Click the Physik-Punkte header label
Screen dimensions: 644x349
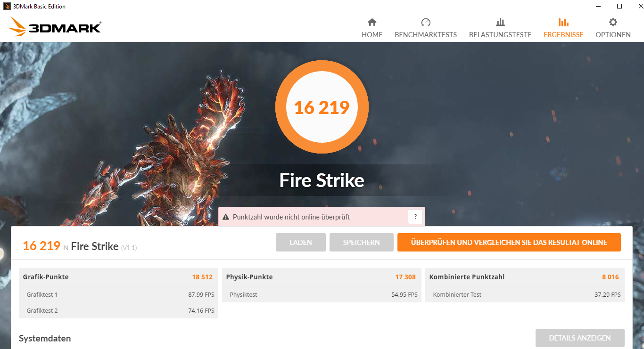click(249, 277)
